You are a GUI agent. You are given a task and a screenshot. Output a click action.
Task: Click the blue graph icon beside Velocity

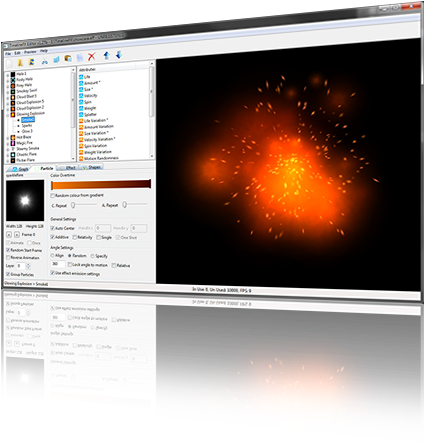pos(81,96)
